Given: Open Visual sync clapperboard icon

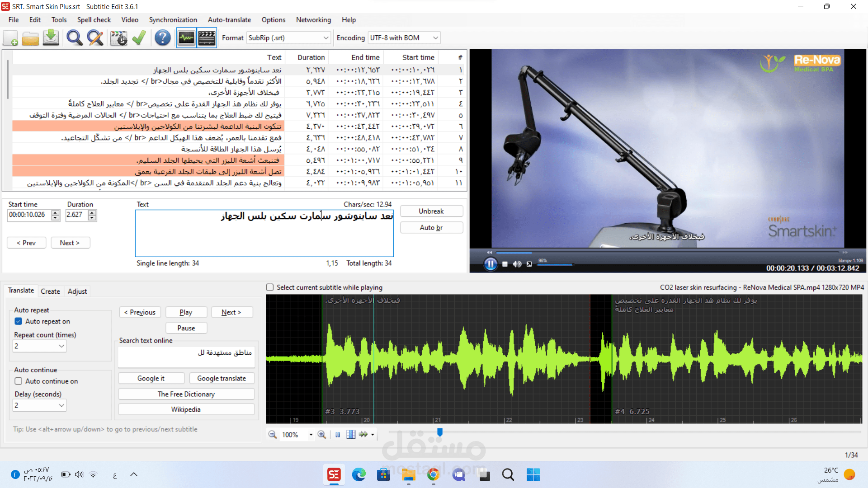Looking at the screenshot, I should (118, 38).
